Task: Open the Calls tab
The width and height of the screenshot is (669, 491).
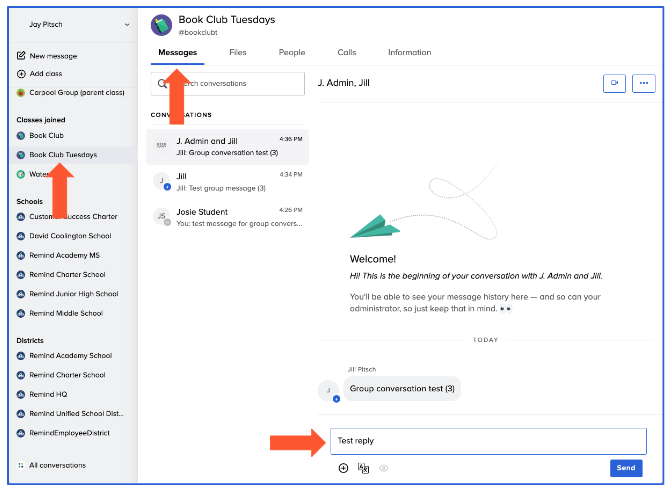Action: (346, 52)
